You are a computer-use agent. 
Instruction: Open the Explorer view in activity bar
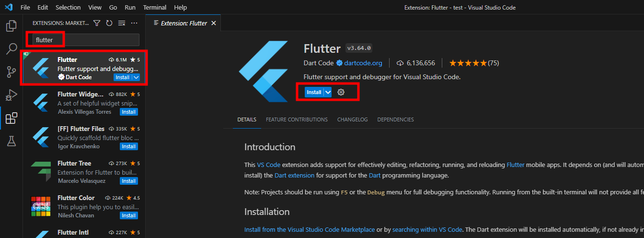click(x=11, y=26)
